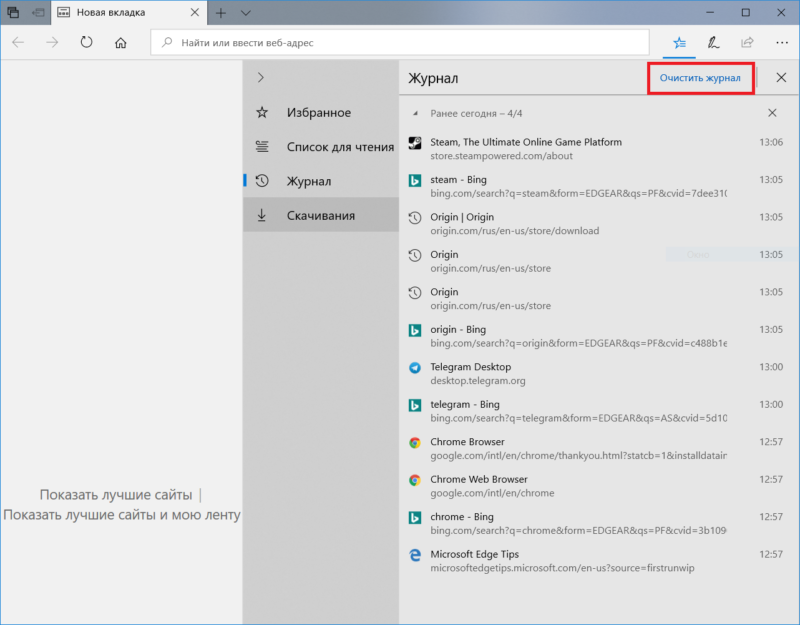Open Chrome Browser history entry
Screen dimensions: 800x625
(598, 448)
